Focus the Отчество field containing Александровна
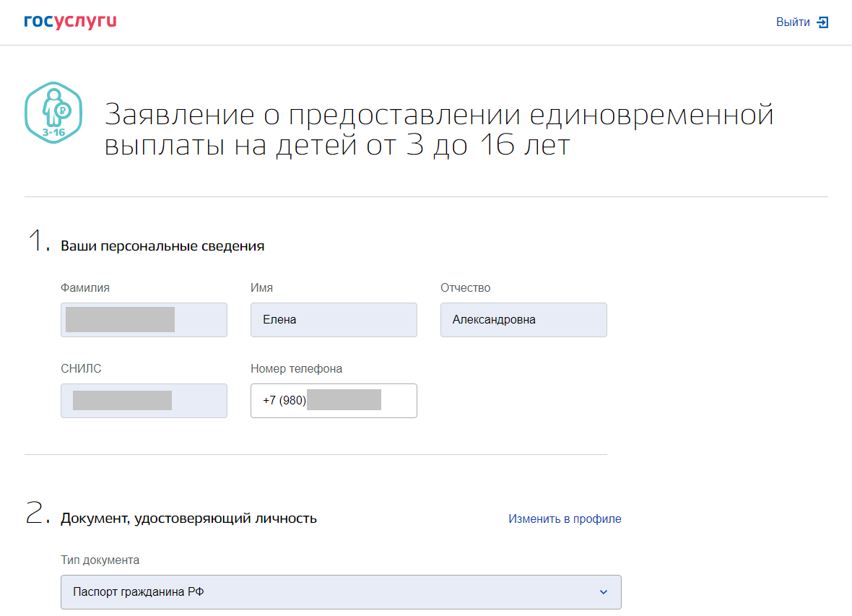Image resolution: width=852 pixels, height=616 pixels. pos(523,320)
